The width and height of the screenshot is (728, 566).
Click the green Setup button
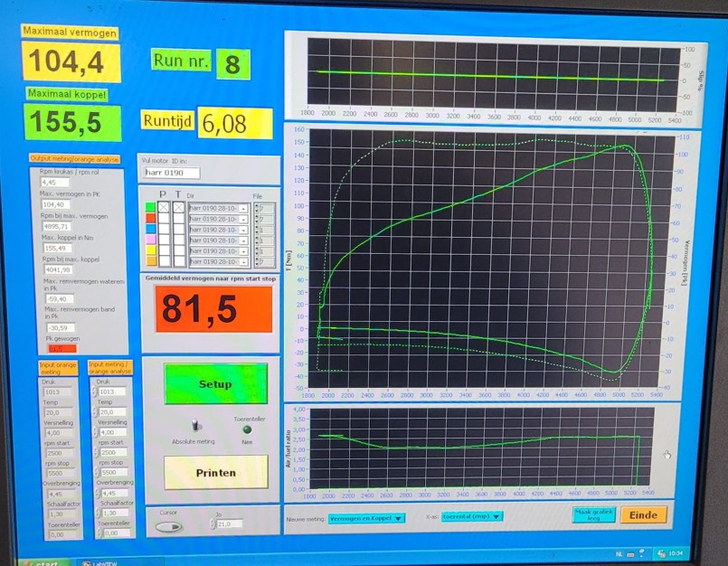click(215, 383)
